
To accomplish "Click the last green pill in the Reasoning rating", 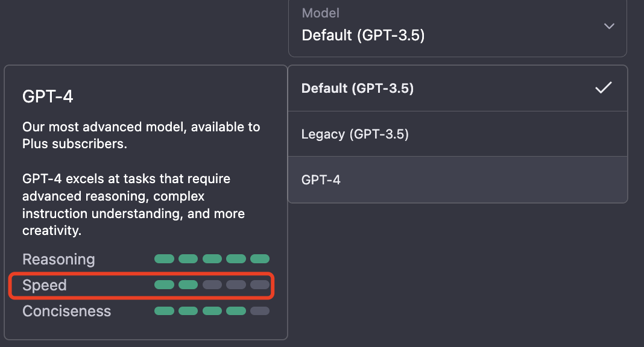I will coord(260,259).
